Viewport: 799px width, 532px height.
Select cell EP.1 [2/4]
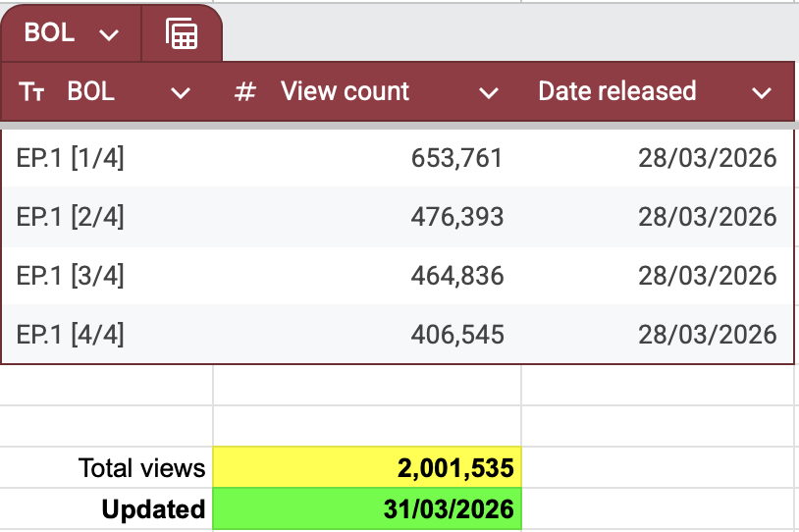coord(108,217)
